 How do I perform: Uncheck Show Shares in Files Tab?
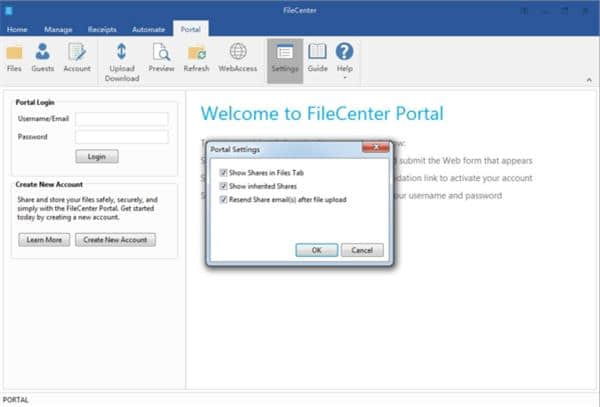224,173
